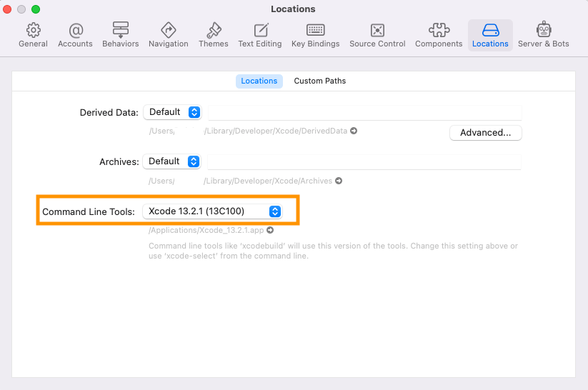Open the Server & Bots preferences pane
This screenshot has width=588, height=390.
point(544,35)
